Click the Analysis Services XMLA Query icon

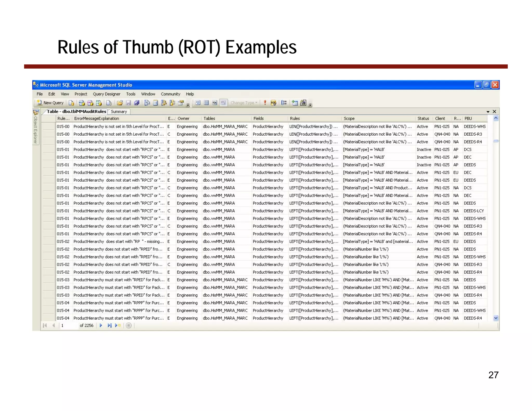pyautogui.click(x=99, y=103)
